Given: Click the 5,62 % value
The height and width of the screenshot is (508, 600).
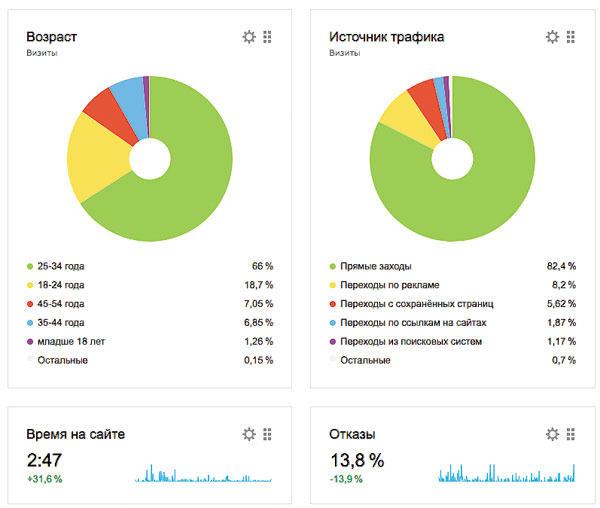Looking at the screenshot, I should pos(561,304).
